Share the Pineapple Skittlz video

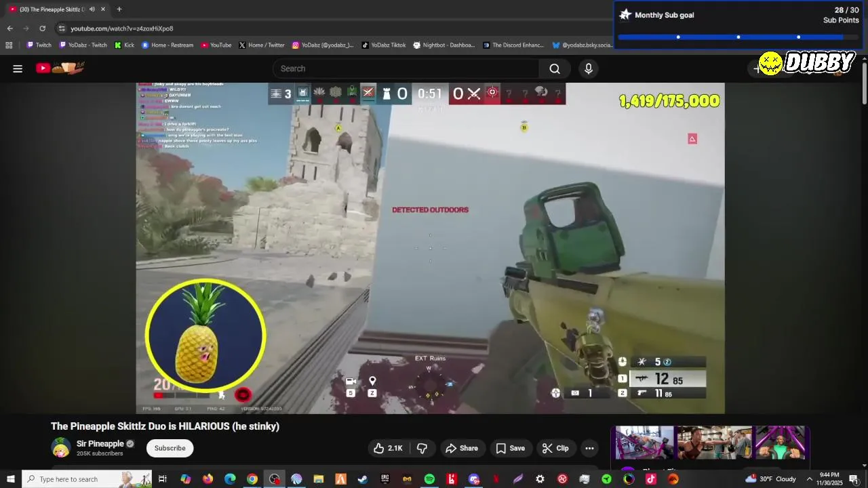click(462, 448)
